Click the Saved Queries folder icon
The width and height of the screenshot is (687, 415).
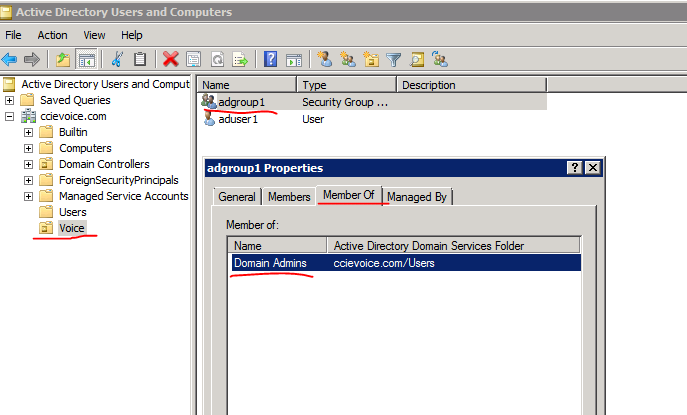[x=27, y=100]
